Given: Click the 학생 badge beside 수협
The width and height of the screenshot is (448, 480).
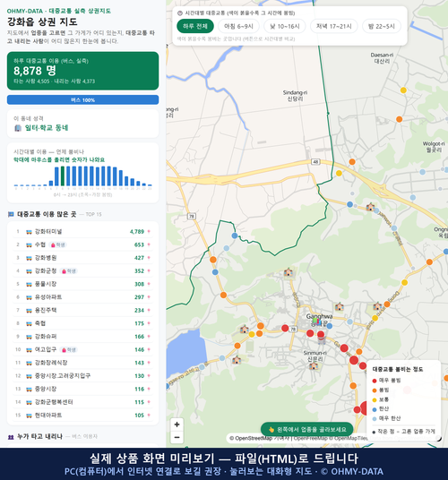Looking at the screenshot, I should tap(58, 244).
